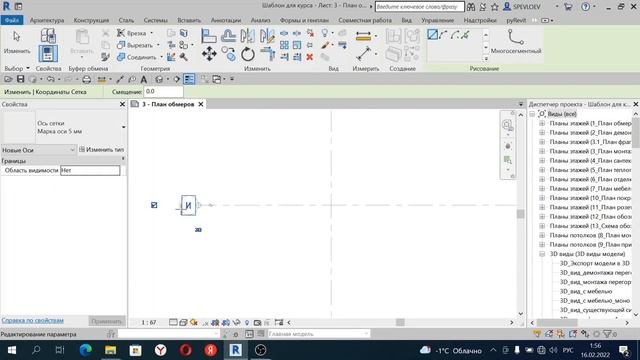Open the Ось сетки type selector dropdown
The image size is (640, 360).
pyautogui.click(x=123, y=127)
